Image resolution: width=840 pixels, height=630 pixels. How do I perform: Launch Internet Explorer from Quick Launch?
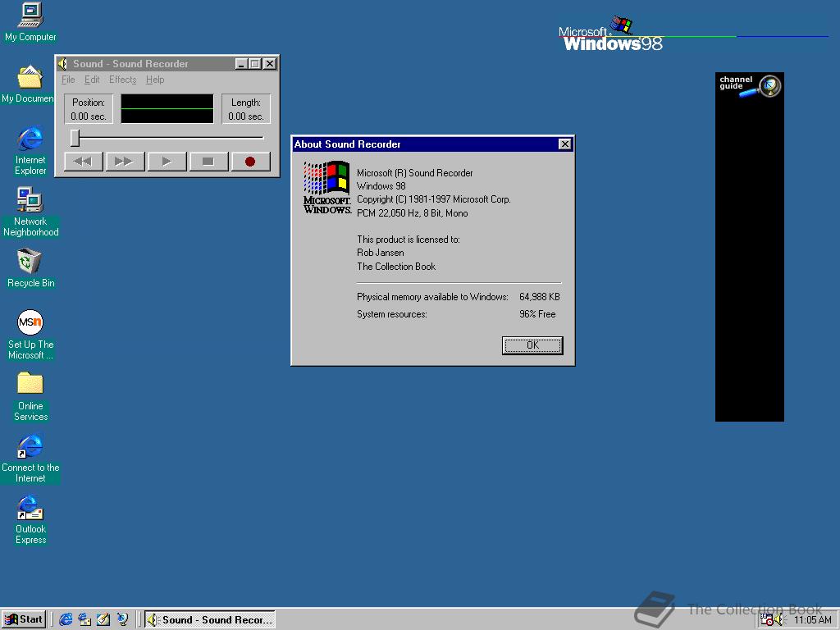tap(66, 620)
